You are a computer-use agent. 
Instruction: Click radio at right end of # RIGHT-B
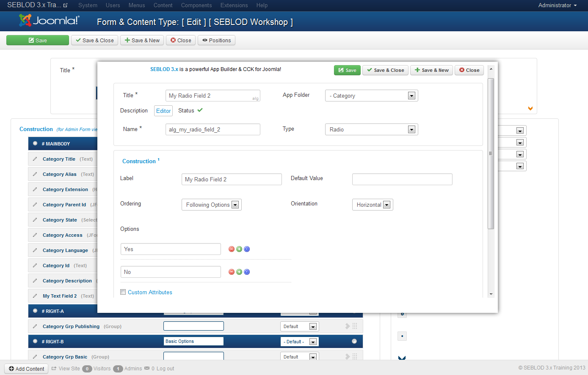(x=354, y=341)
